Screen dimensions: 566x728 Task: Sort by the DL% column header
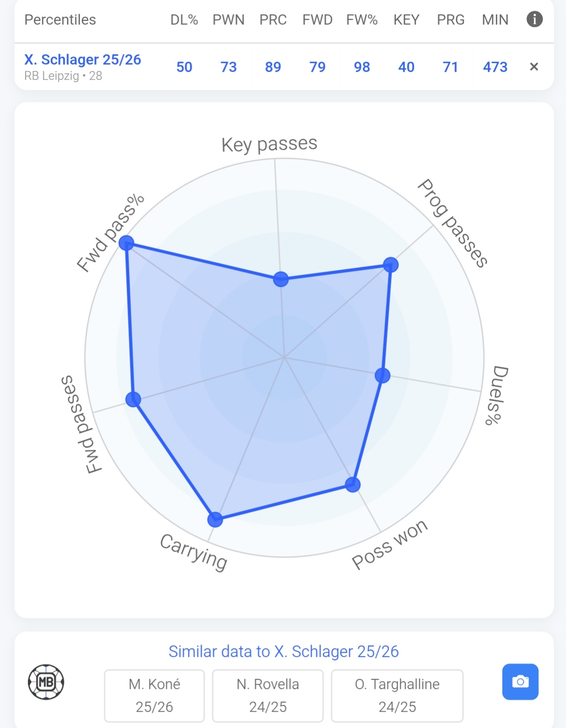click(184, 20)
